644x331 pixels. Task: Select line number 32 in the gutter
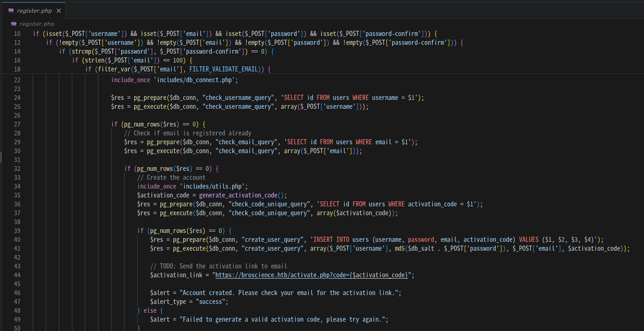pos(17,169)
